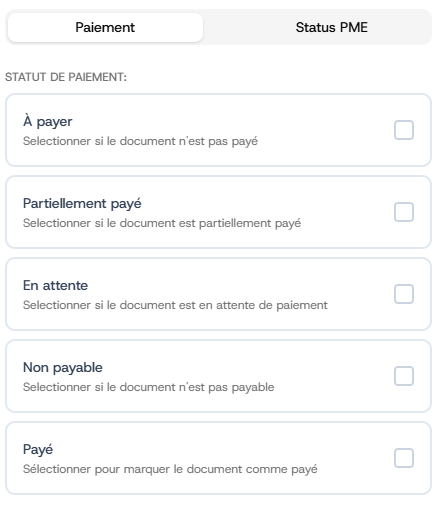
Task: Click description "document n'est pas payé"
Action: click(189, 141)
